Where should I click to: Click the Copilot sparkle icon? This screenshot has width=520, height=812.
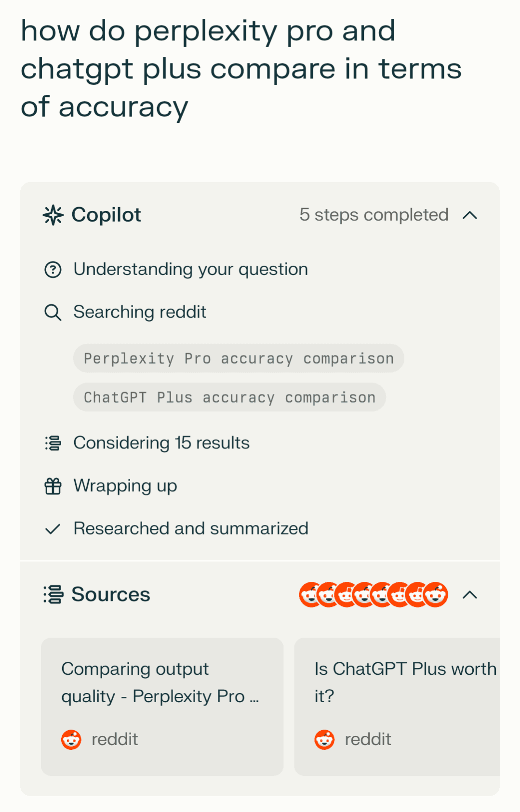point(53,215)
